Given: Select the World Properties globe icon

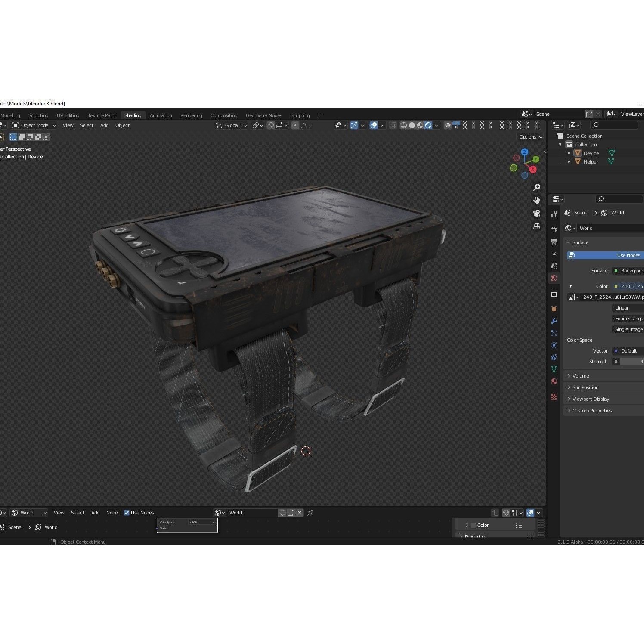Looking at the screenshot, I should coord(554,278).
